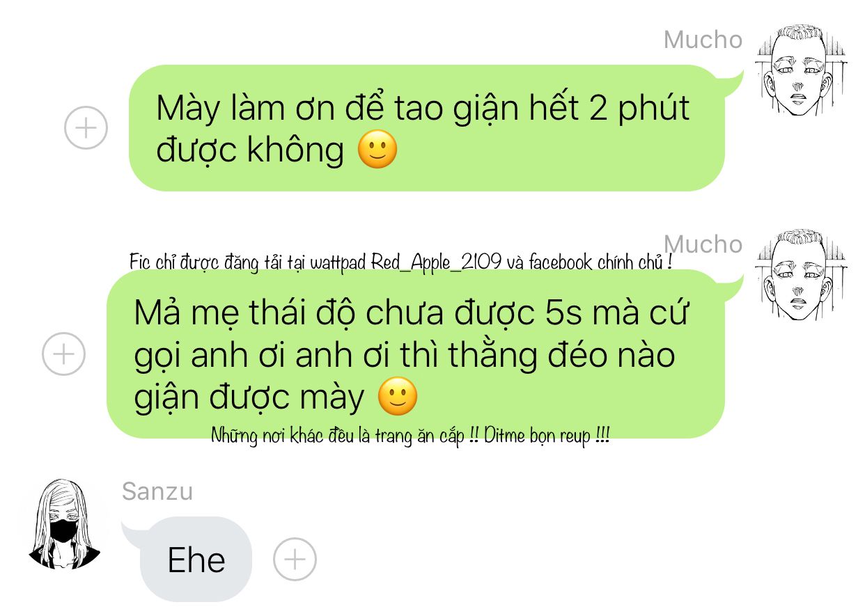Click the Sanzu sender name label
The image size is (865, 616).
157,491
